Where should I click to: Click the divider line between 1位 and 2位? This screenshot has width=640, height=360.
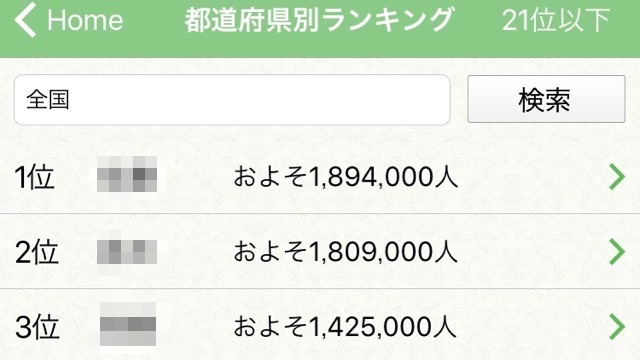(x=320, y=213)
